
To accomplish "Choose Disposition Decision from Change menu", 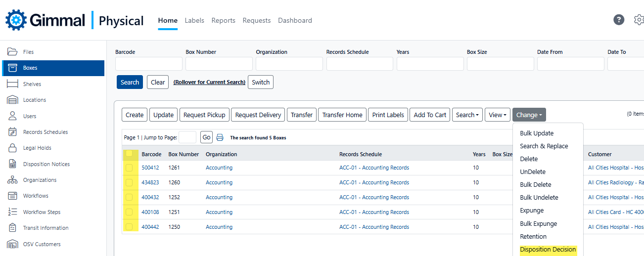I will click(548, 250).
